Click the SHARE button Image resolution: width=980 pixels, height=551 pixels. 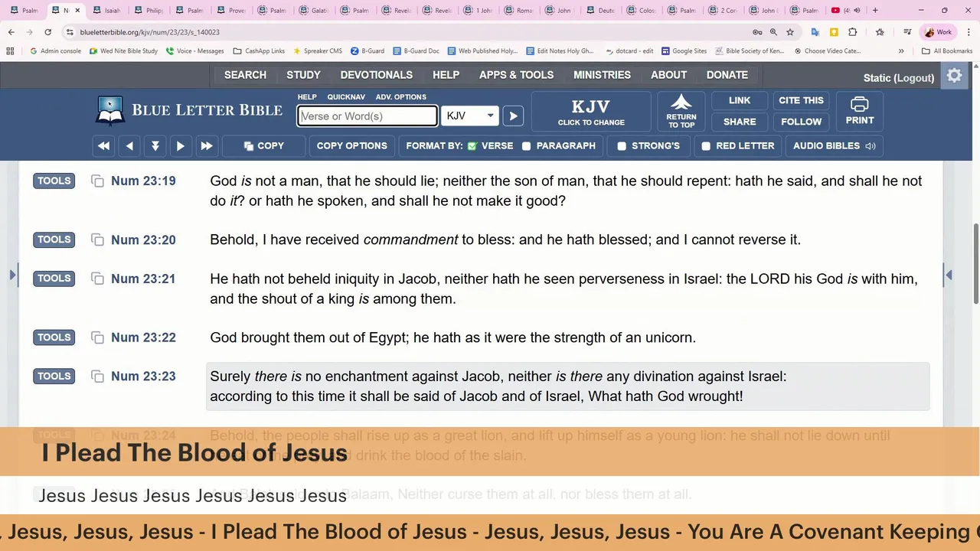tap(740, 122)
